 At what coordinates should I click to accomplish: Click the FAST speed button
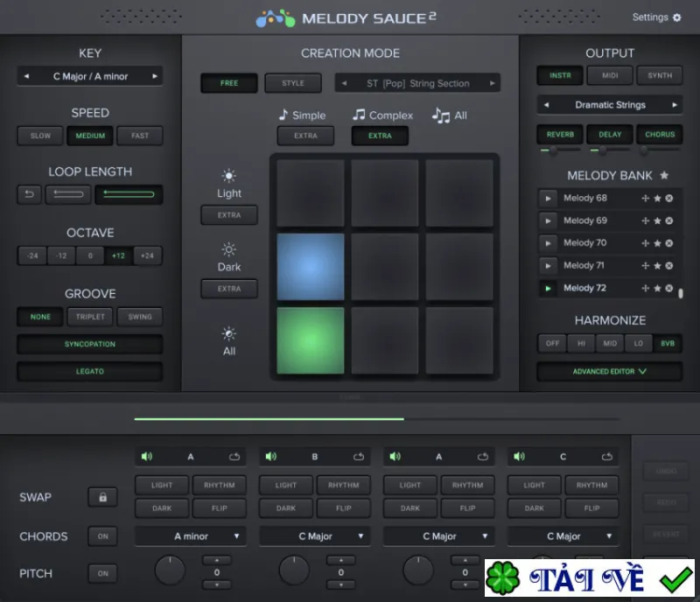point(140,136)
